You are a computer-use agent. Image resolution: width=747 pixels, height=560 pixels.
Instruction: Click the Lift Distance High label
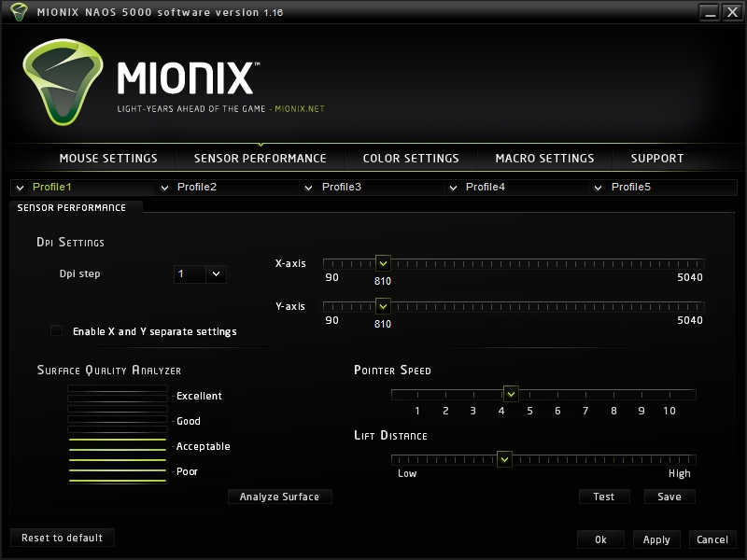click(x=680, y=473)
